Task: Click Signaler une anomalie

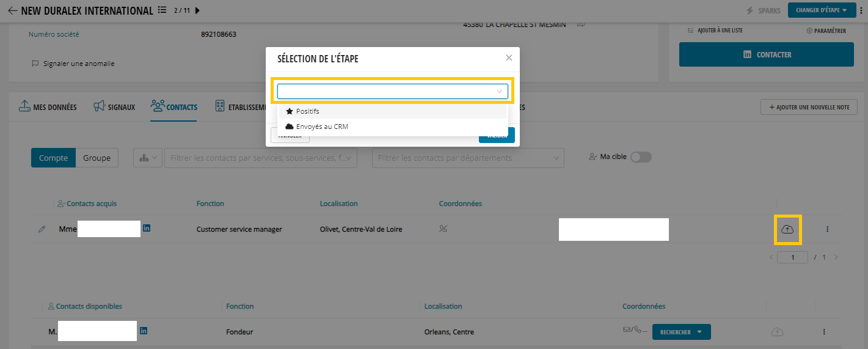Action: [x=73, y=64]
